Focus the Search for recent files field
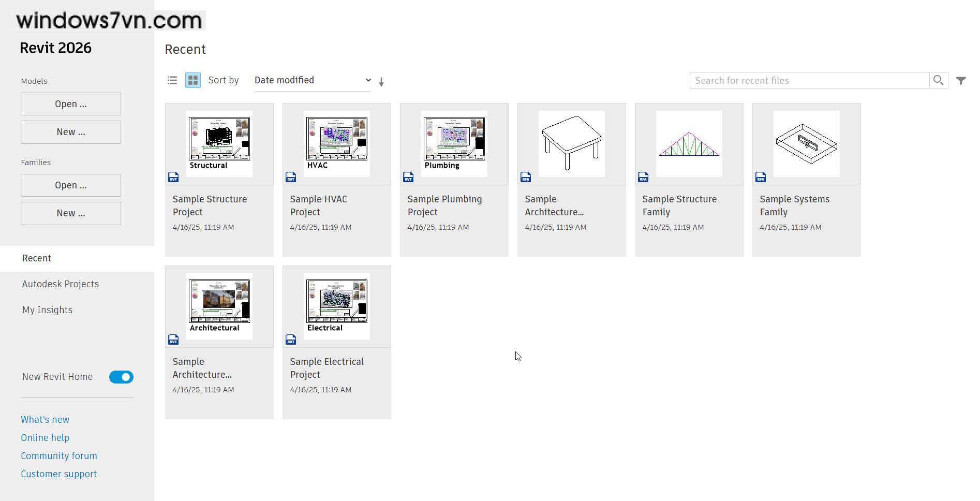 click(x=809, y=80)
